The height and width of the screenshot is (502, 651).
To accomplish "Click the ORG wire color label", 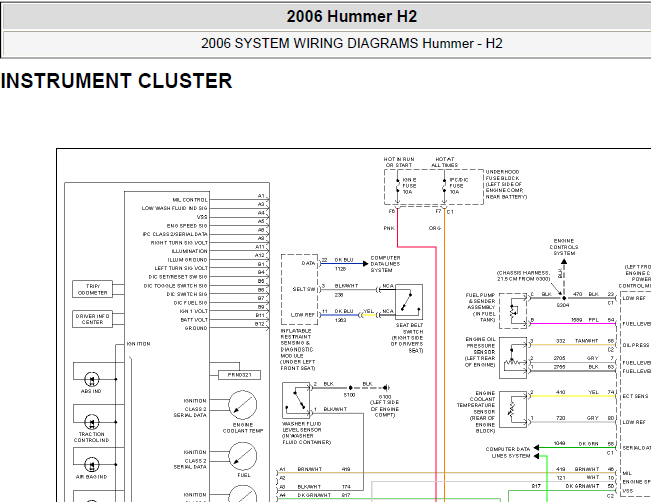I will (x=435, y=228).
